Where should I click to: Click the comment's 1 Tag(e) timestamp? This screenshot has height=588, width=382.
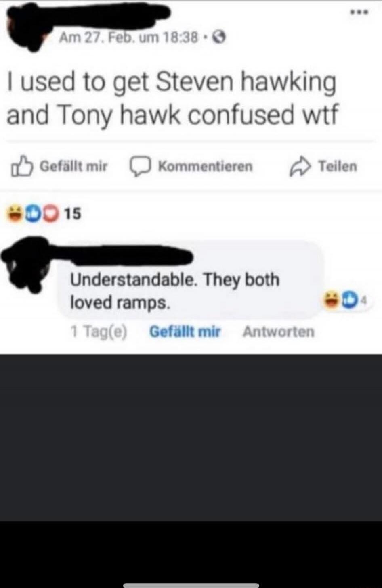99,332
